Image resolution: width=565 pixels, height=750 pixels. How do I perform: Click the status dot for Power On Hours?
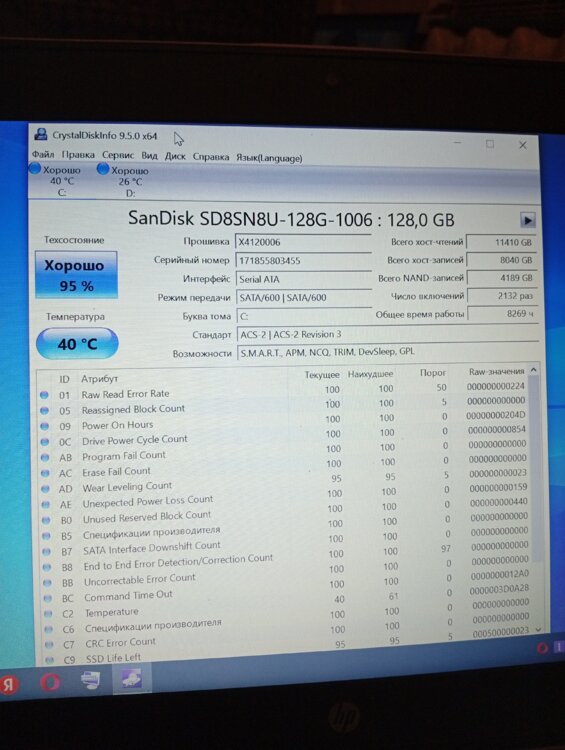44,426
